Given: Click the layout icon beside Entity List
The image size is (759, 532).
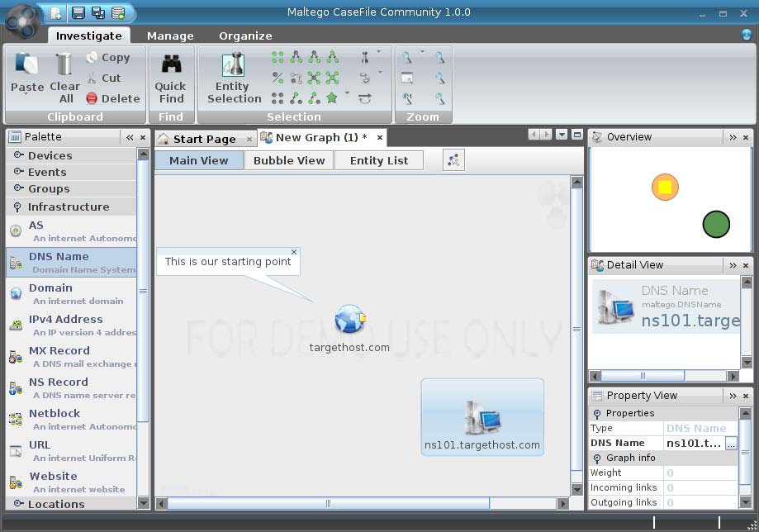Looking at the screenshot, I should click(453, 160).
